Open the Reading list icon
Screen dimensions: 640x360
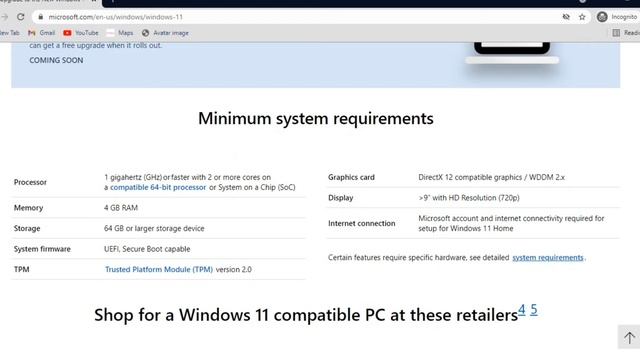616,33
